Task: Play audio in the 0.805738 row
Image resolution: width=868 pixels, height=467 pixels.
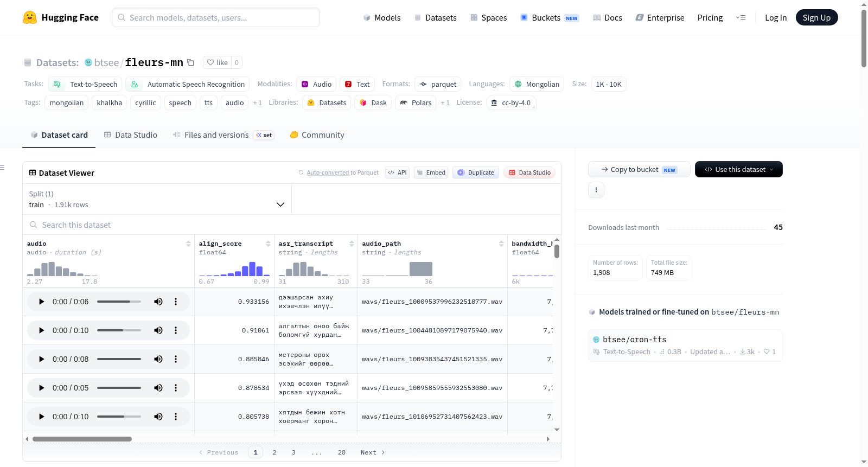Action: 41,417
